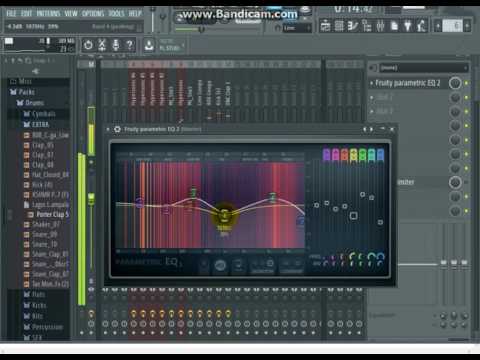The width and height of the screenshot is (480, 360).
Task: Open the EQ 2 window gear options
Action: (117, 129)
